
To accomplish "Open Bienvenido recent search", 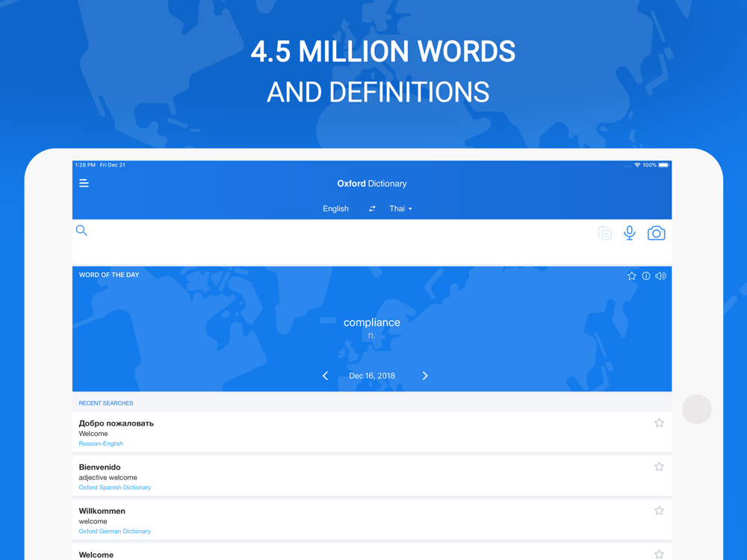I will [x=372, y=476].
